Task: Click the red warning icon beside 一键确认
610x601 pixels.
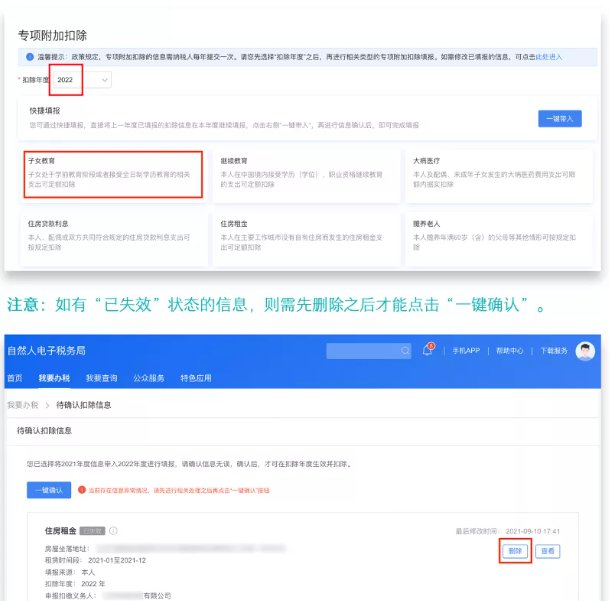Action: click(82, 490)
